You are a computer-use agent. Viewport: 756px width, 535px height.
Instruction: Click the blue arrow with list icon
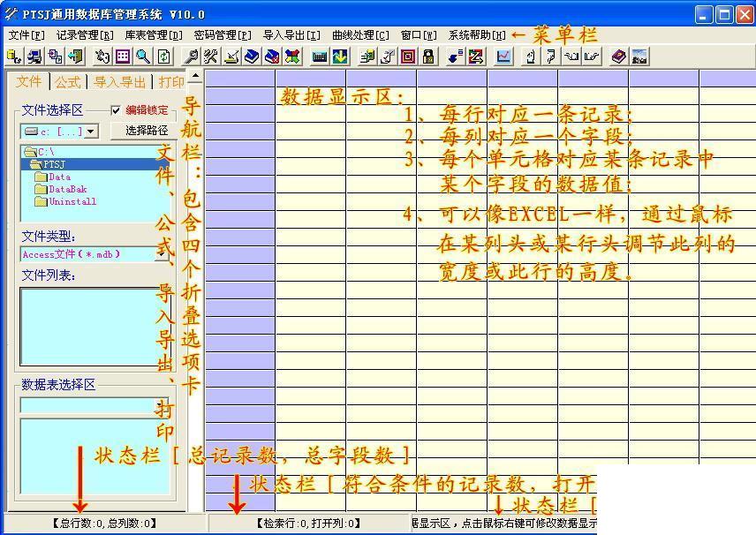coord(455,57)
